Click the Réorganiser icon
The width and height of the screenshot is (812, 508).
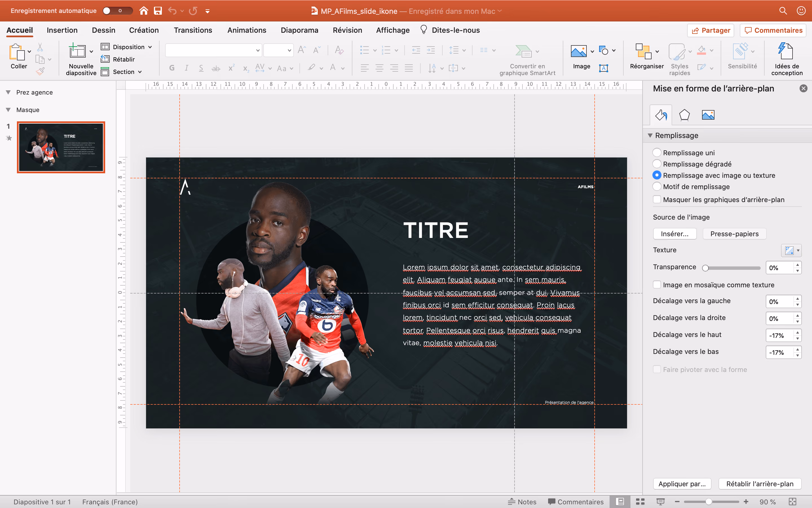click(644, 51)
